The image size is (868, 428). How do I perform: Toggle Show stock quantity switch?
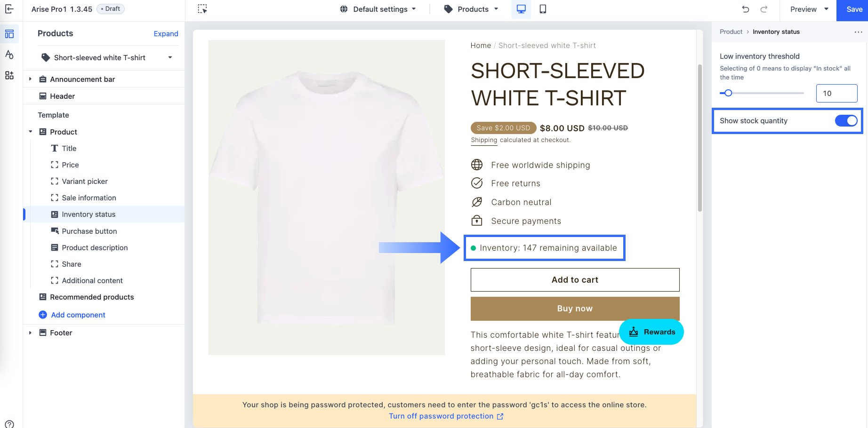[846, 121]
